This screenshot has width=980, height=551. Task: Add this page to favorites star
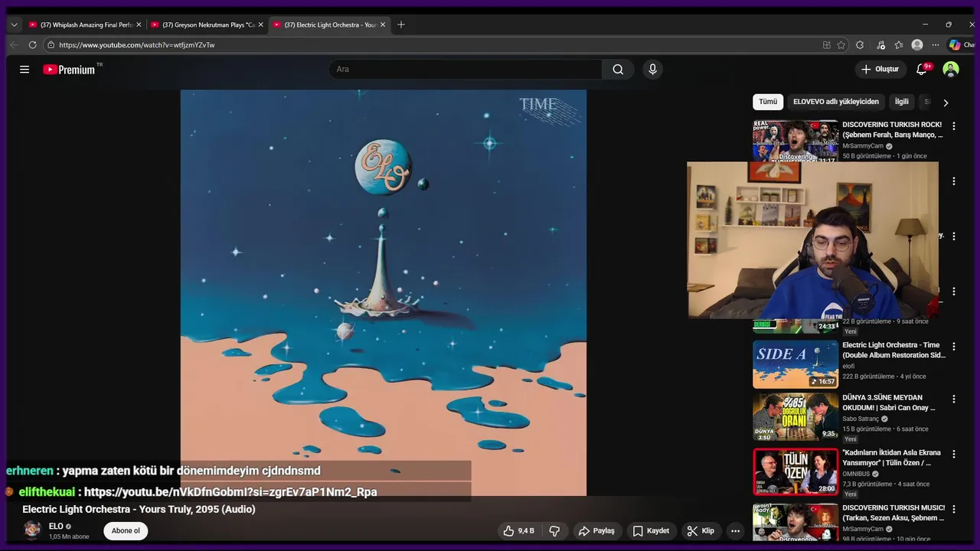pos(841,45)
